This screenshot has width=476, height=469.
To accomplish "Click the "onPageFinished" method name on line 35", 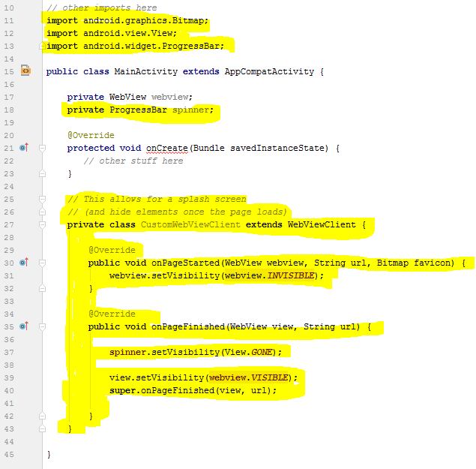I will tap(188, 326).
